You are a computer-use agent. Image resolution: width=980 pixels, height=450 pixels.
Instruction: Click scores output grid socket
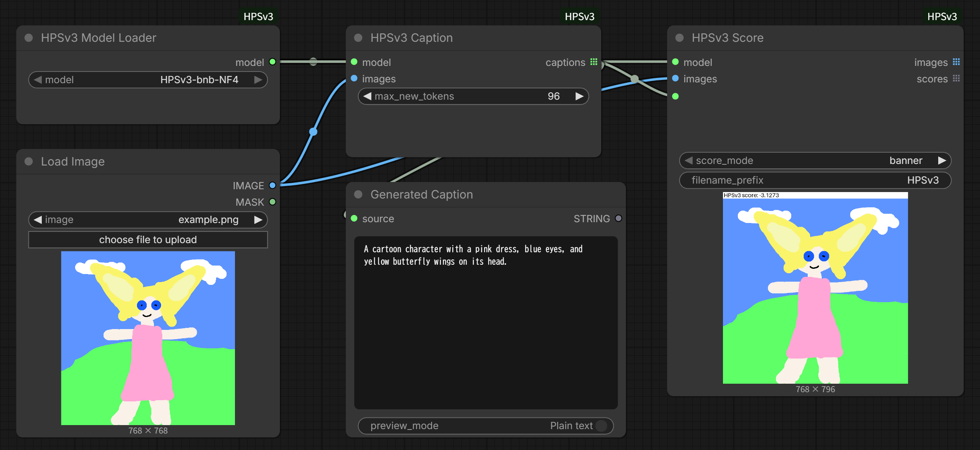[x=956, y=78]
